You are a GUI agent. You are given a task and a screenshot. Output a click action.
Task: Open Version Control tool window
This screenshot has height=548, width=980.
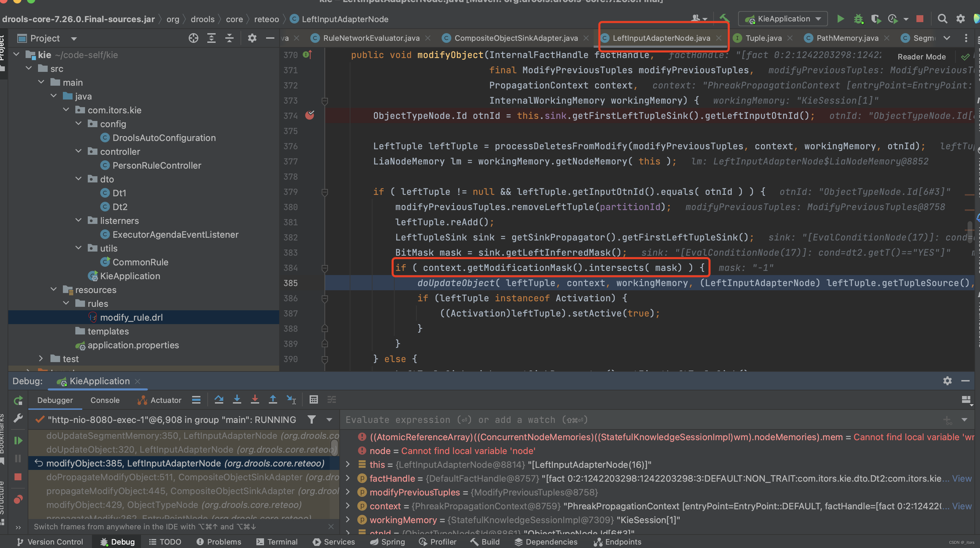coord(50,541)
